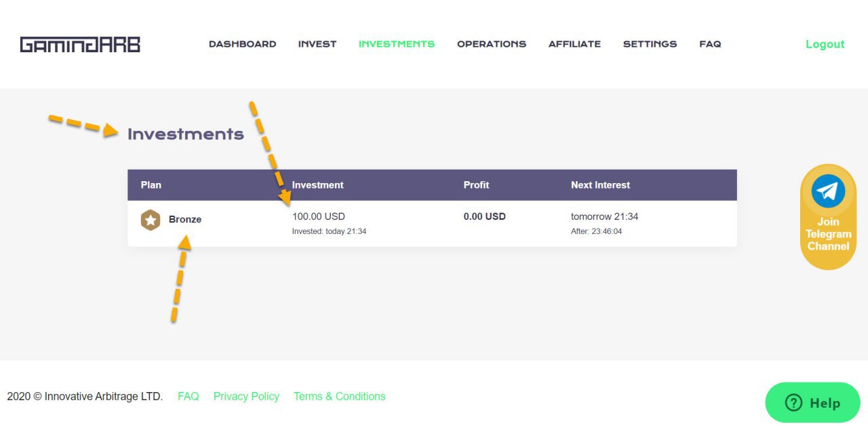Viewport: 868px width, 426px height.
Task: Click the Telegram paper plane icon
Action: click(x=828, y=191)
